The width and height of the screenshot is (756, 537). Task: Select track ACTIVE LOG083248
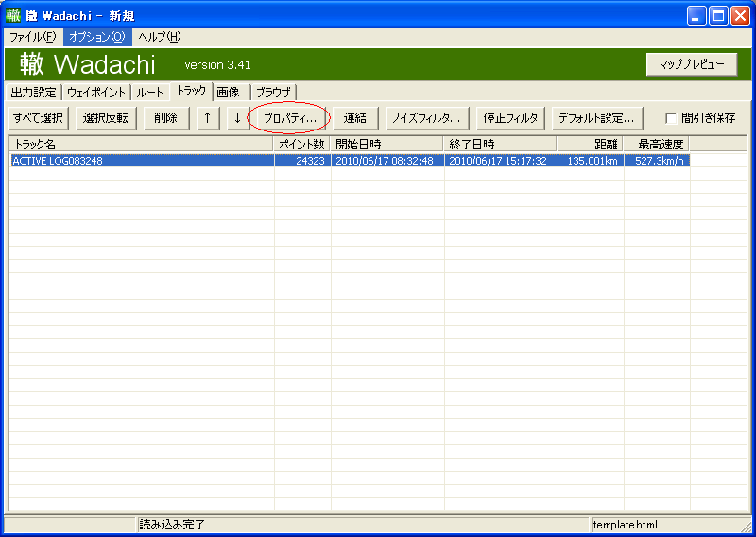coord(58,161)
